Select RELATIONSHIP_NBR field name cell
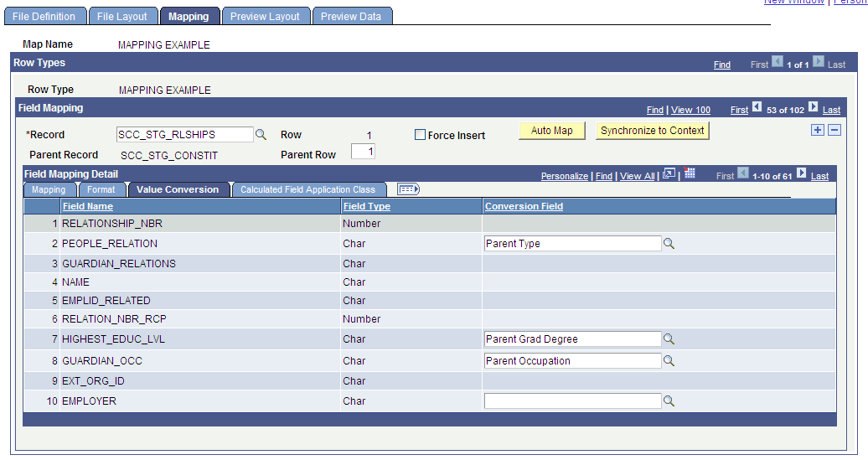The width and height of the screenshot is (868, 460). point(112,224)
